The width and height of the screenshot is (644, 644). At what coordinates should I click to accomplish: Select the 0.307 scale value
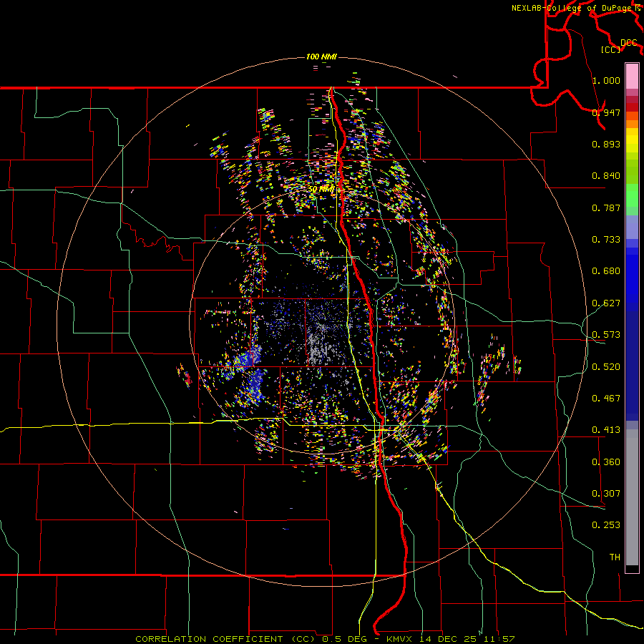pos(606,494)
